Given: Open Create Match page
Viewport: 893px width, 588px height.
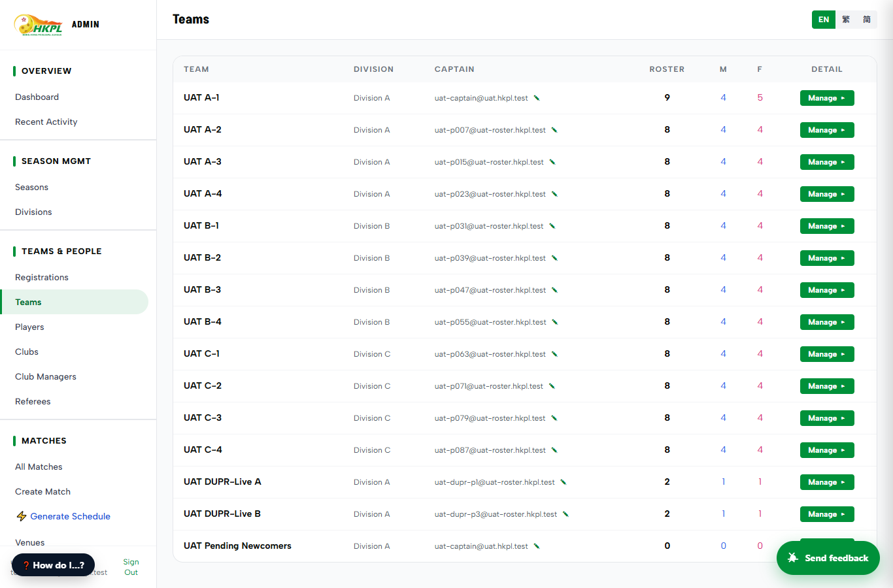Looking at the screenshot, I should (x=43, y=491).
